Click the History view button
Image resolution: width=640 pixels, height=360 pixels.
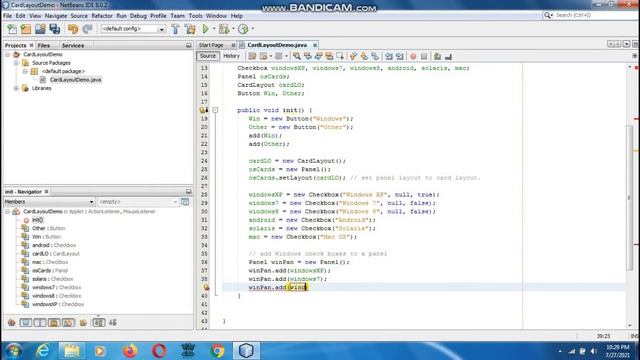click(x=231, y=56)
